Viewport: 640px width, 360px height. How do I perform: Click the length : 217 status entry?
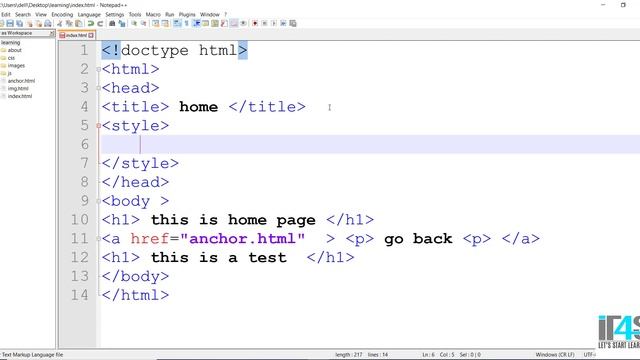349,355
